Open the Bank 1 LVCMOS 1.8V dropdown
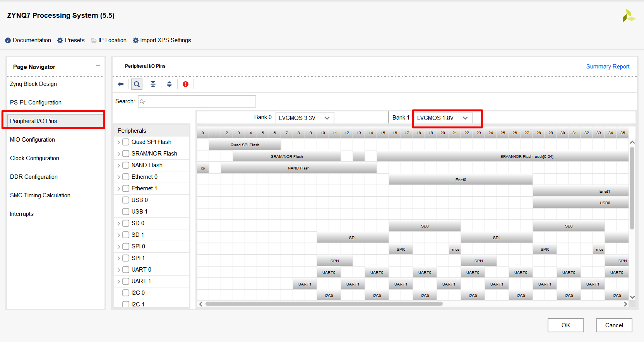Screen dimensions: 644x342 tap(443, 118)
